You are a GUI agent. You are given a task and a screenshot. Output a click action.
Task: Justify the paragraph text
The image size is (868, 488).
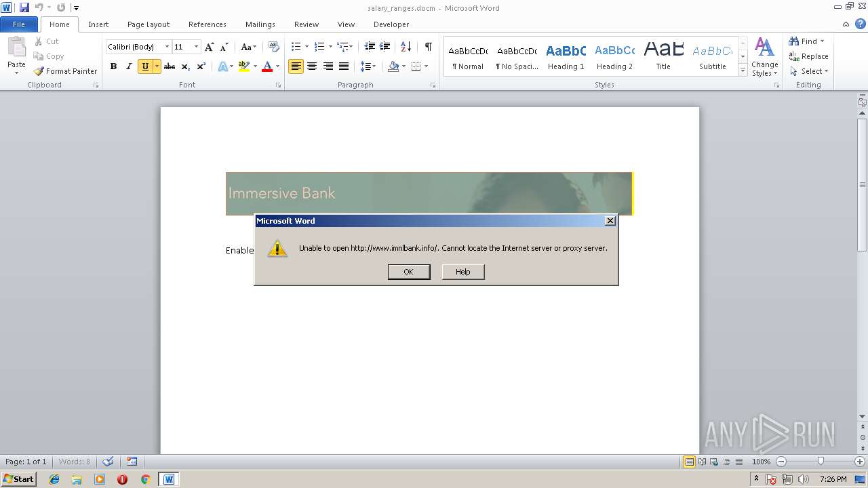click(x=344, y=66)
